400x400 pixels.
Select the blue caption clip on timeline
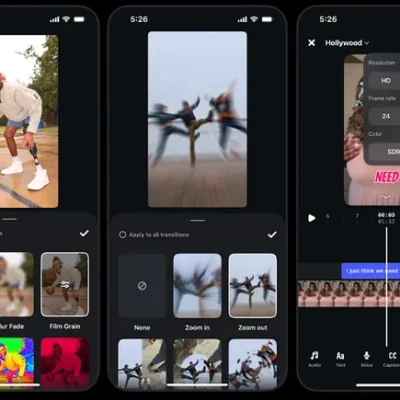pos(370,271)
